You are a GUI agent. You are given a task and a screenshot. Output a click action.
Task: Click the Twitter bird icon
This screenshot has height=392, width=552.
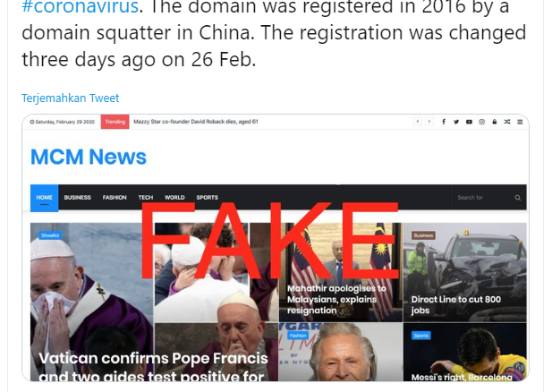pyautogui.click(x=456, y=122)
